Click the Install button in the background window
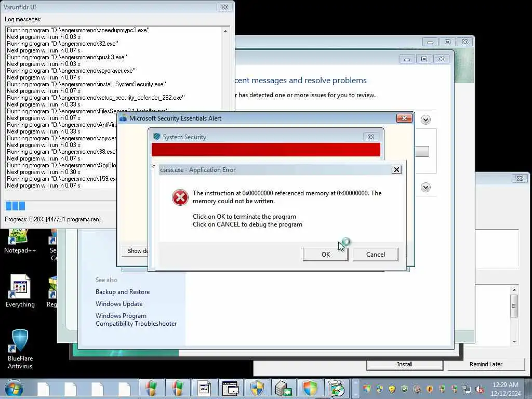 coord(404,364)
